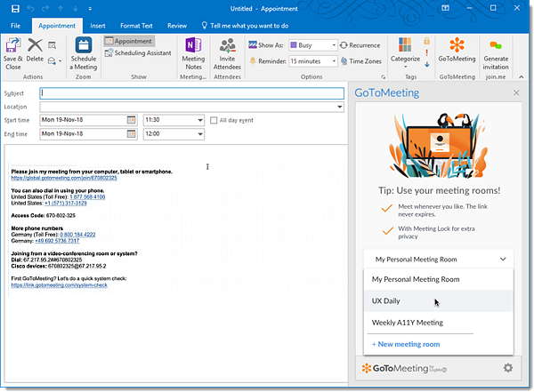Open GoToMeeting settings gear

click(x=508, y=368)
